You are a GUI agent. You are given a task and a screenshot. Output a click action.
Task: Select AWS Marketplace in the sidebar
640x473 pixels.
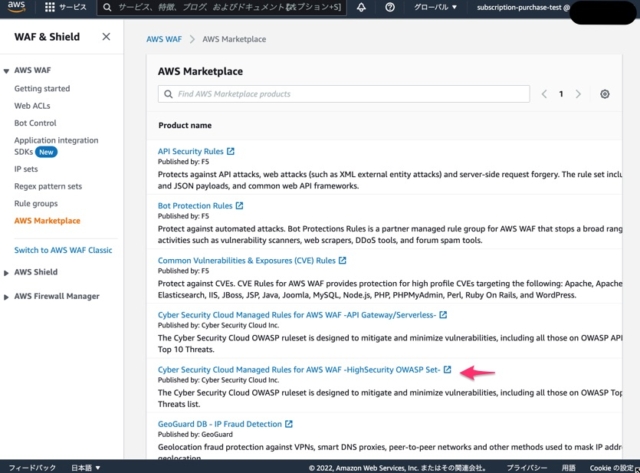[47, 221]
